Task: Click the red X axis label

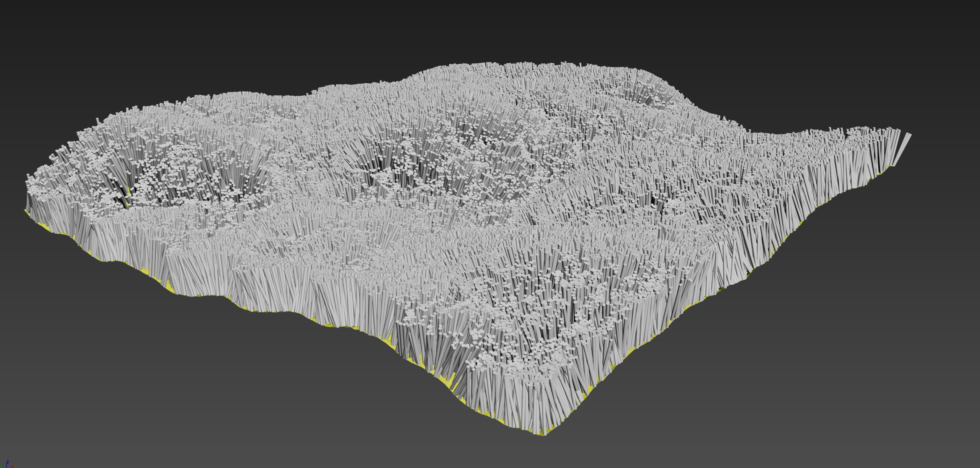Action: tap(13, 466)
